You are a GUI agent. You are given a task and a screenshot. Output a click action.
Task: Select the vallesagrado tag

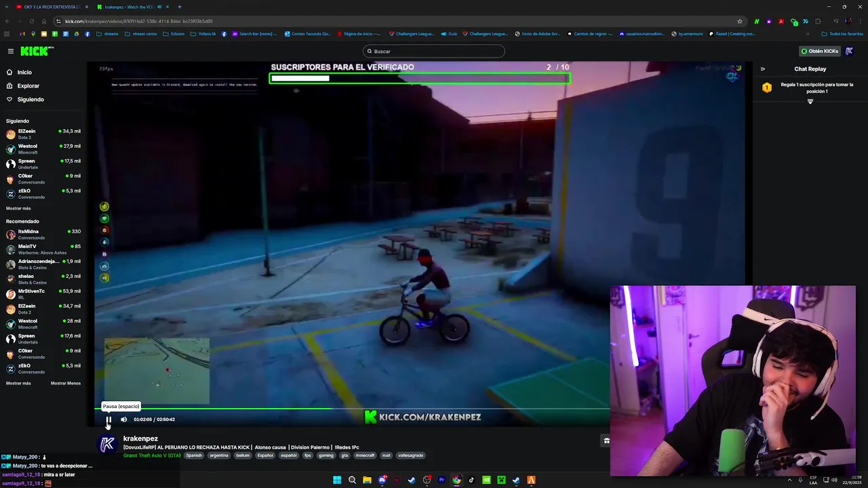click(410, 455)
